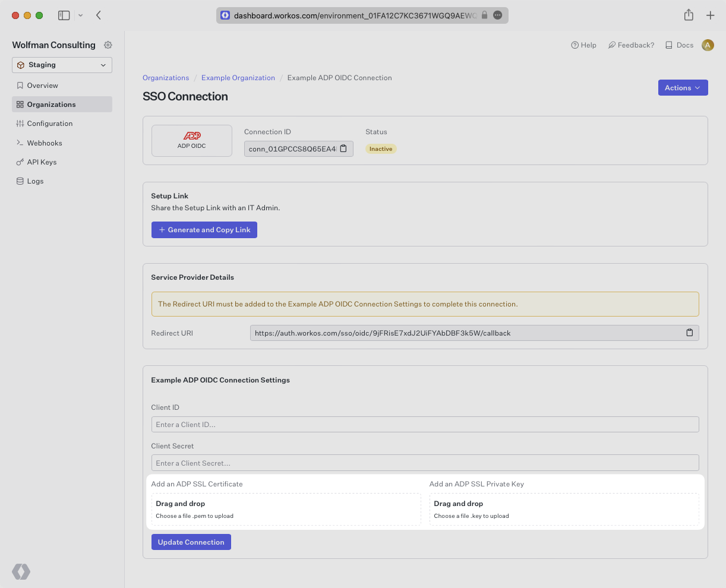Open the Webhooks section from the sidebar

coord(45,143)
